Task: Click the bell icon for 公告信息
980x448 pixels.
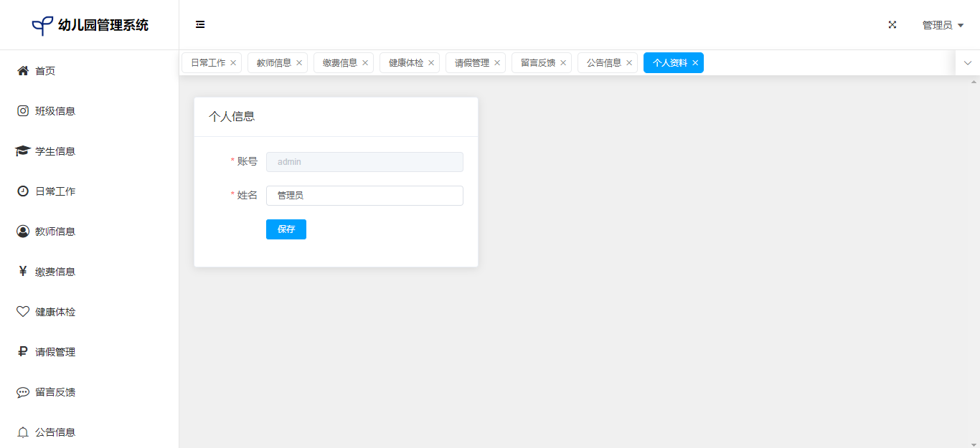Action: point(23,432)
